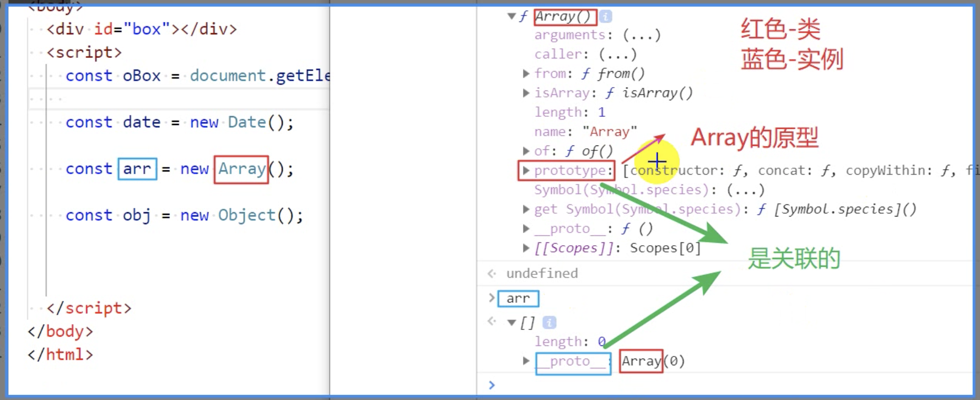Click the arr variable in code
980x400 pixels.
[137, 169]
